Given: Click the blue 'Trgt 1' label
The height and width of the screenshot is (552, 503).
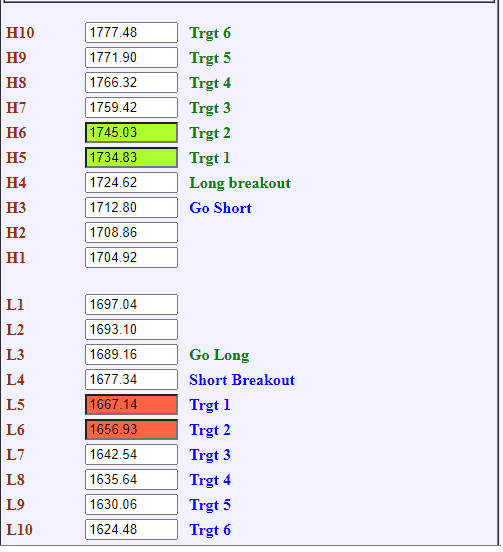Looking at the screenshot, I should coord(210,405).
